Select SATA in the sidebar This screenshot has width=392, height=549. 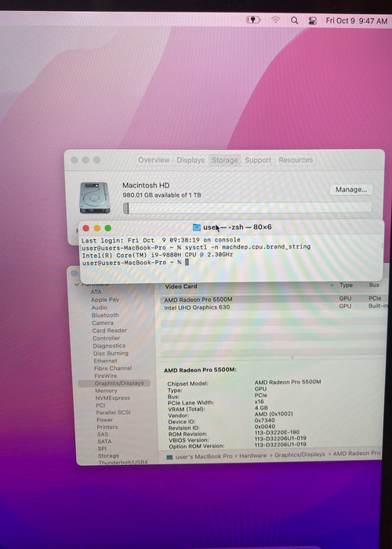pos(104,442)
